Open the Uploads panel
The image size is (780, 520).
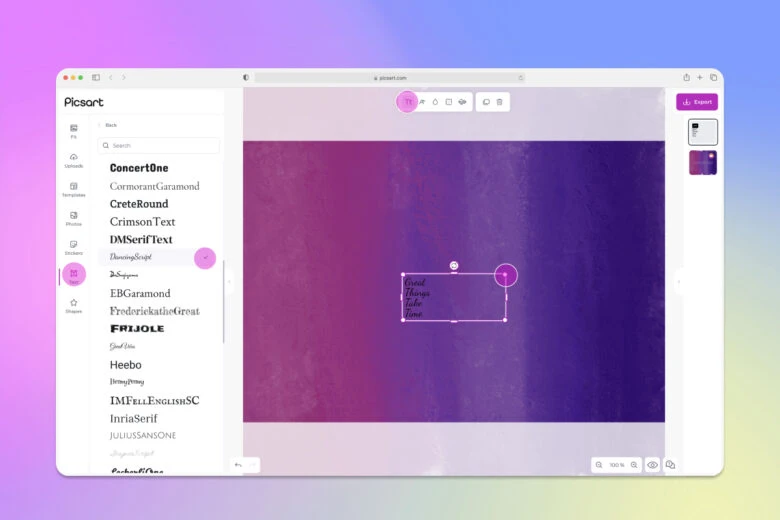(74, 160)
